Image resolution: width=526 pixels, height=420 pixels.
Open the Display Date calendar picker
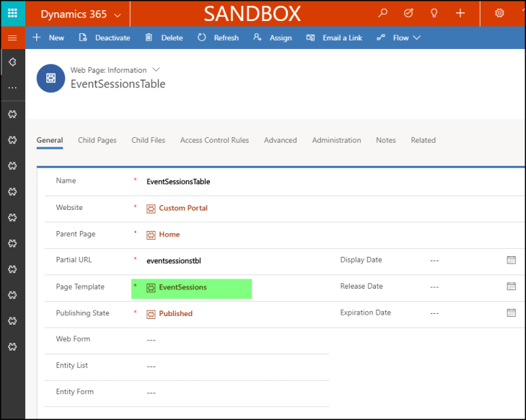coord(511,260)
